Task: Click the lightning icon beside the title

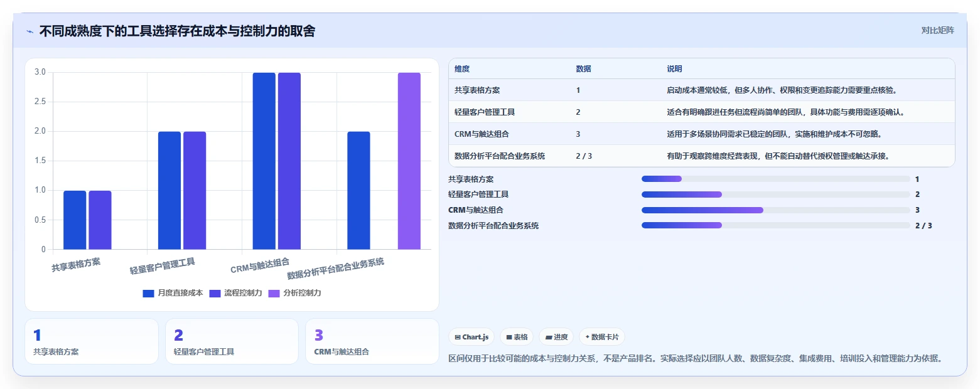Action: click(x=30, y=31)
